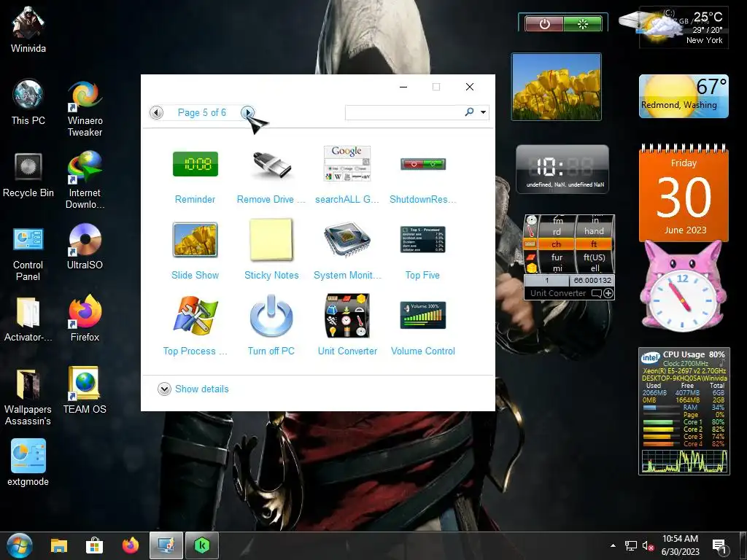Open the notification center icon
The width and height of the screenshot is (747, 560).
click(719, 545)
